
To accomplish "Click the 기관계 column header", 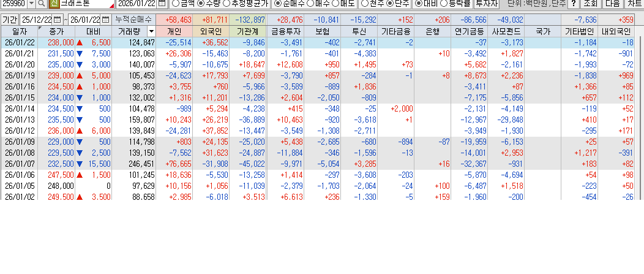I will tap(248, 31).
